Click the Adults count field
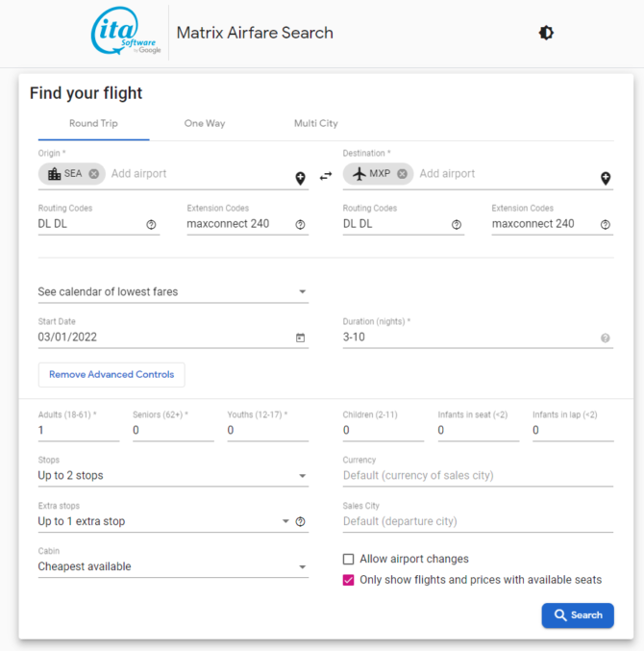The image size is (644, 651). 79,430
